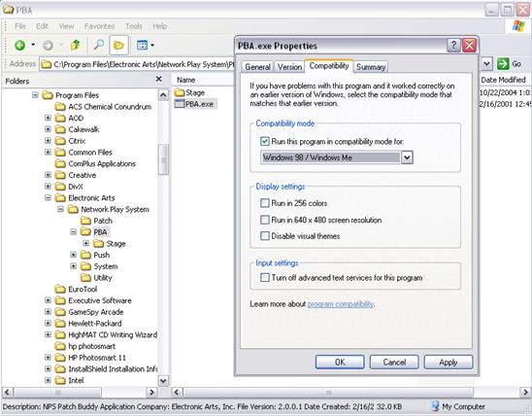Screen dimensions: 532x416
Task: Click the Back arrow in the Explorer toolbar
Action: [19, 45]
